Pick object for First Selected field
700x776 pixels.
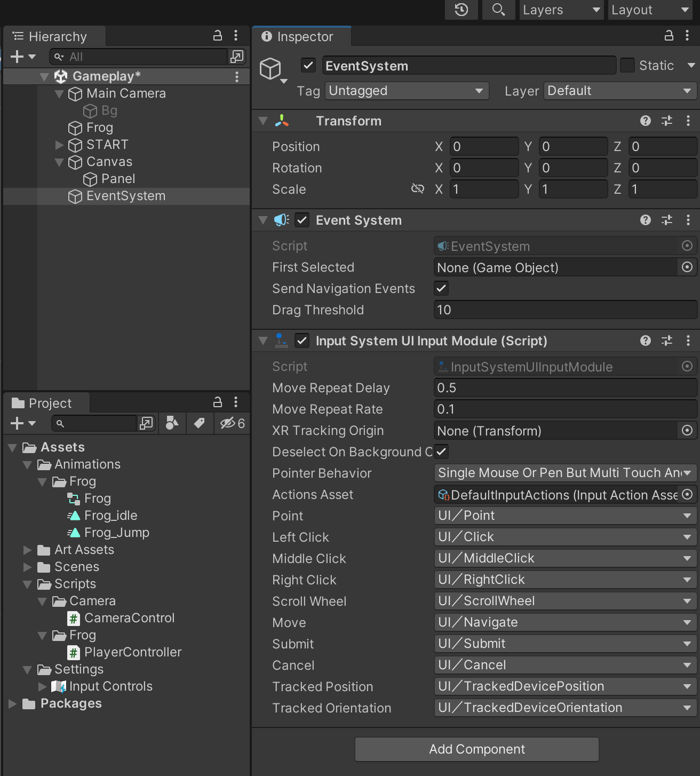coord(687,267)
